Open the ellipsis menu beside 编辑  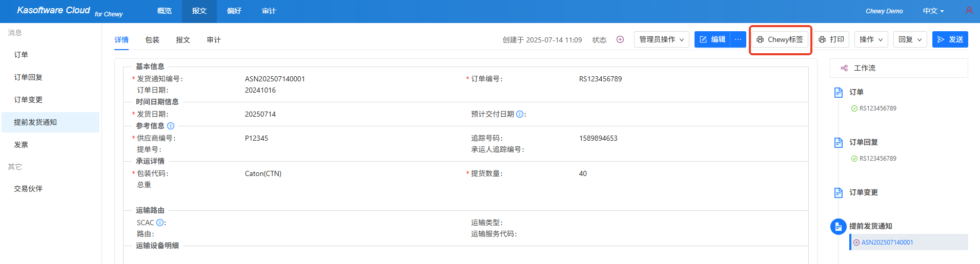point(738,39)
